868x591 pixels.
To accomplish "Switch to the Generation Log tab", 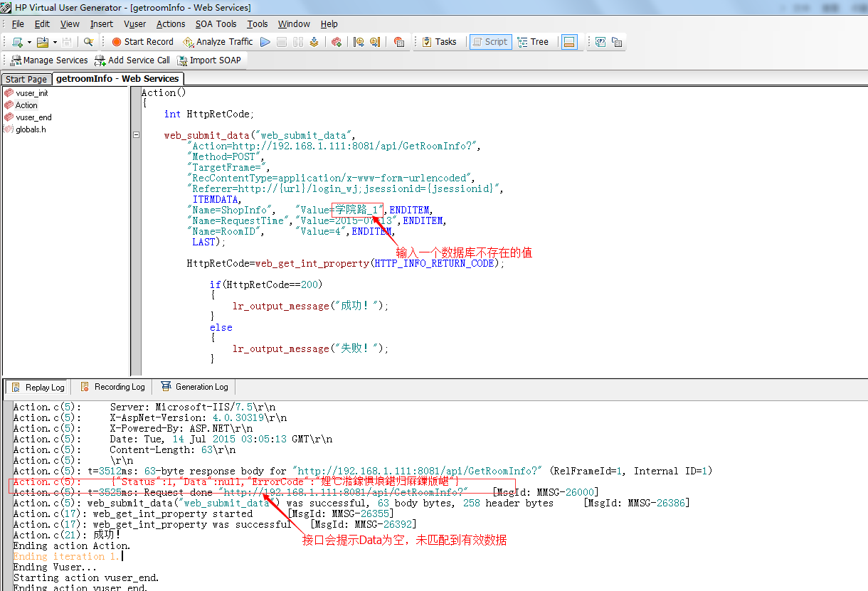I will click(x=195, y=387).
